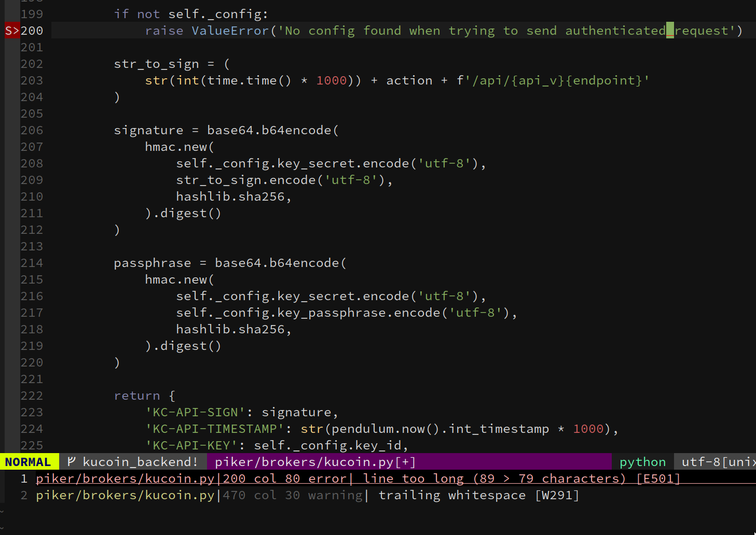The image size is (756, 535).
Task: Click 'self._config.key_passphrase.encode' on line 217
Action: click(308, 313)
